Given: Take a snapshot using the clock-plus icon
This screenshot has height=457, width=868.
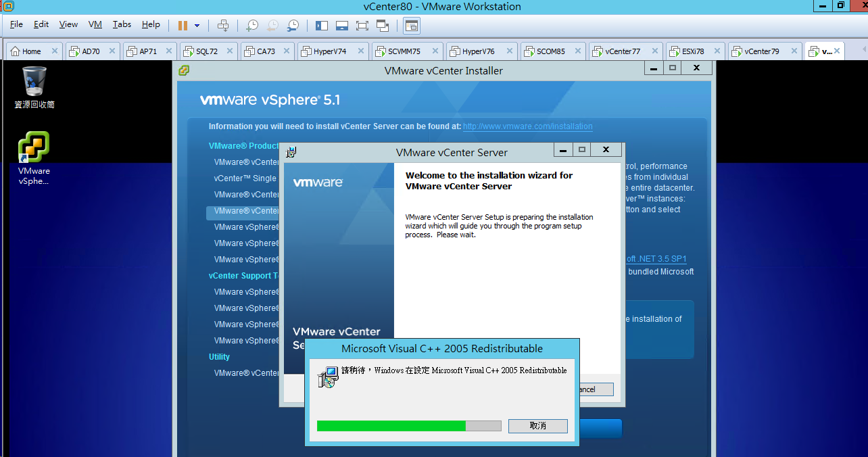Looking at the screenshot, I should pyautogui.click(x=251, y=25).
